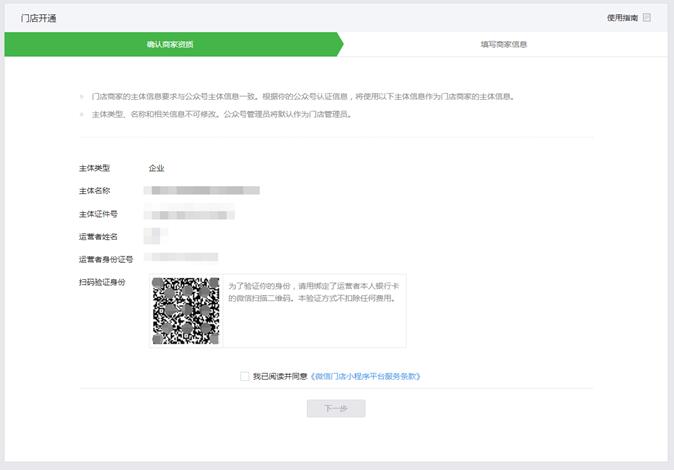
Task: Click the 主体类型 label
Action: click(95, 168)
